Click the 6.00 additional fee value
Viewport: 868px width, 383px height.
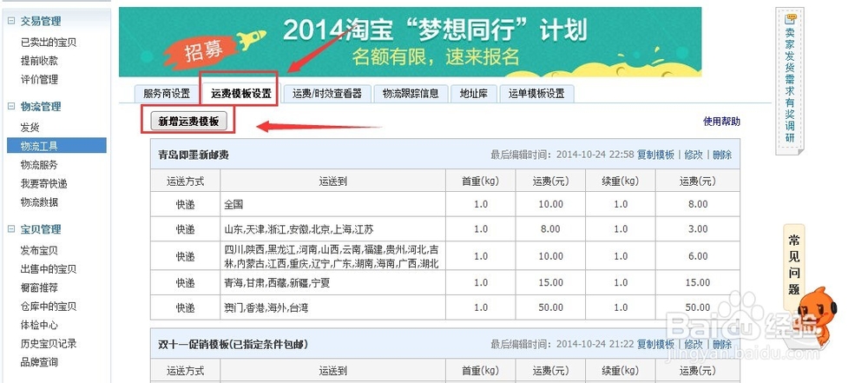(x=698, y=256)
